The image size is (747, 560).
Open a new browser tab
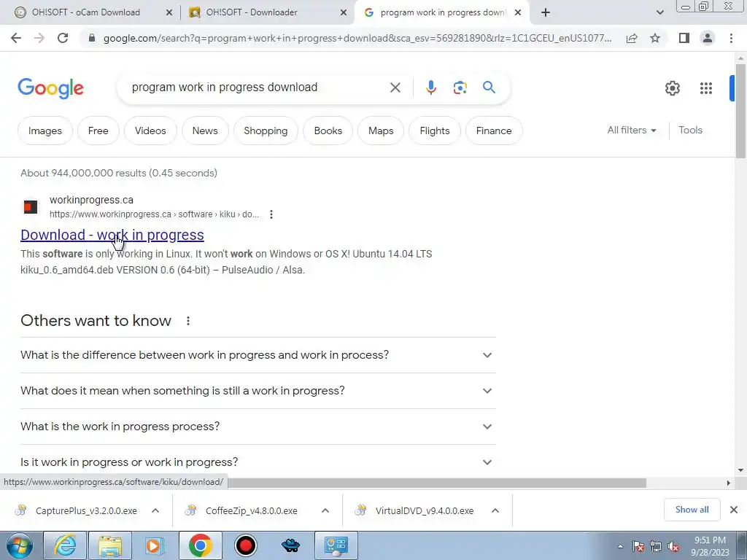546,12
